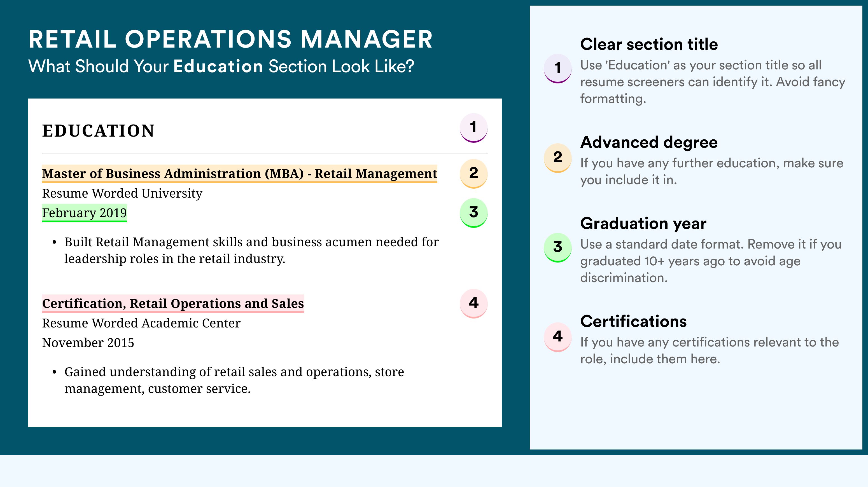
Task: Click pink badge 4 beside Certification line
Action: point(473,303)
